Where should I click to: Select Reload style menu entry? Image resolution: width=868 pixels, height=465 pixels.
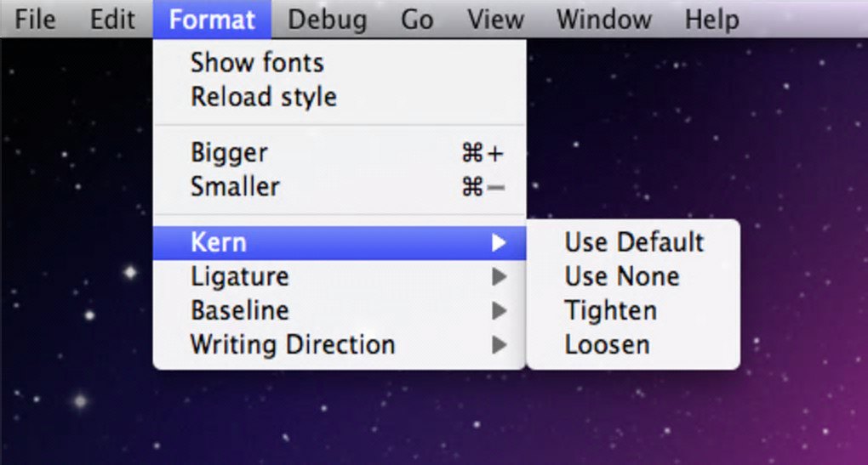pos(264,97)
